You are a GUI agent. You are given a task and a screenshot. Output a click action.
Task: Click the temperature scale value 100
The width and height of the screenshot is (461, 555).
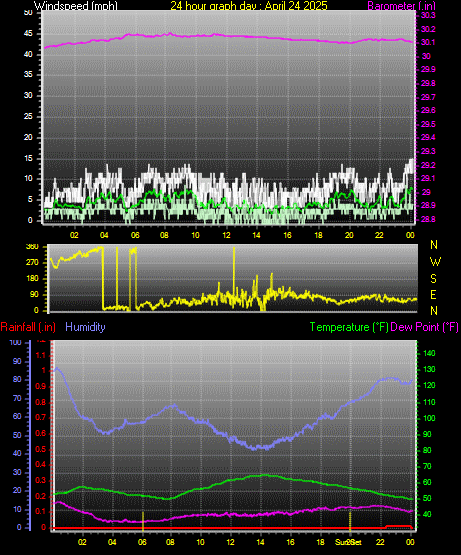click(x=429, y=418)
